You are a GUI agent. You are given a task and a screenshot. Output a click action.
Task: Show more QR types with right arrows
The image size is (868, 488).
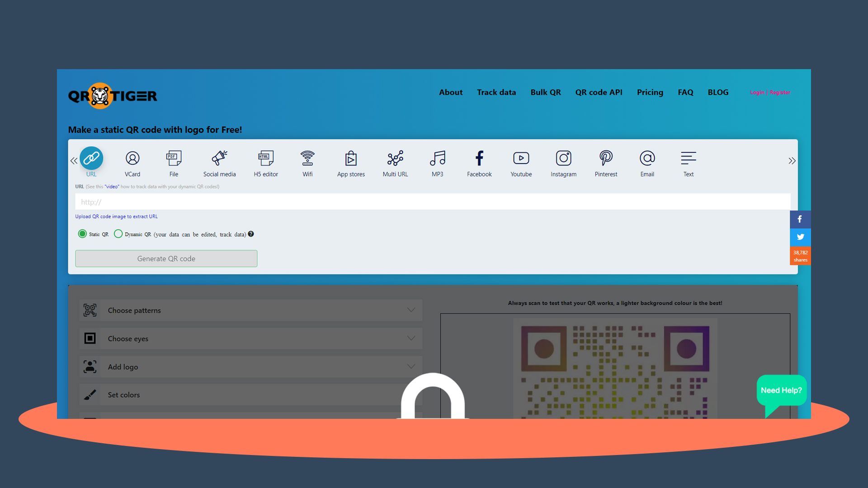[x=792, y=161]
